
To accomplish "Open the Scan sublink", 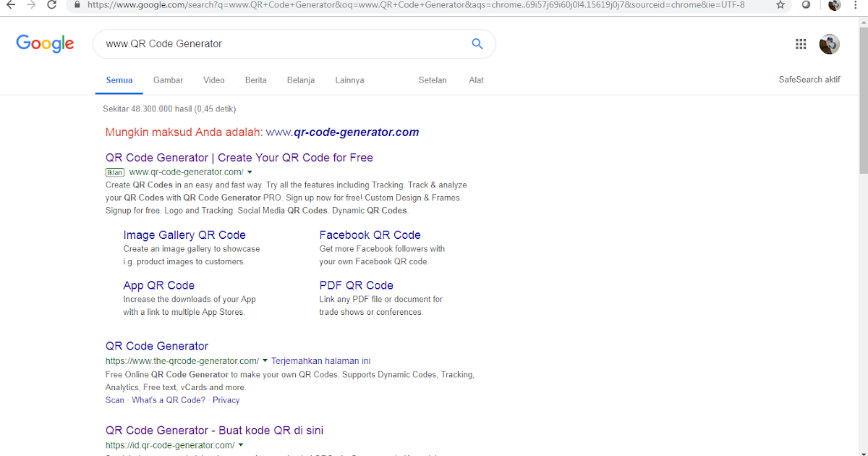I will click(115, 400).
